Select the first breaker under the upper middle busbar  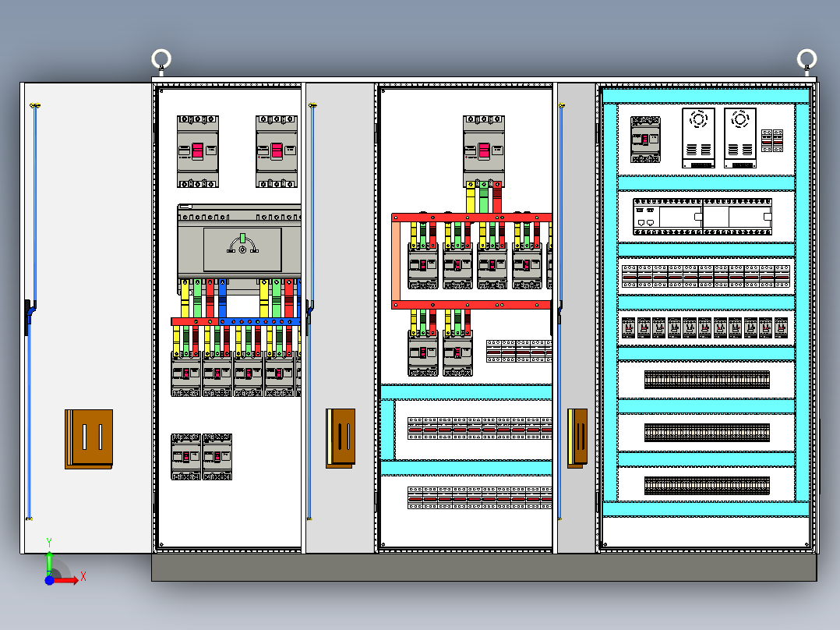423,266
